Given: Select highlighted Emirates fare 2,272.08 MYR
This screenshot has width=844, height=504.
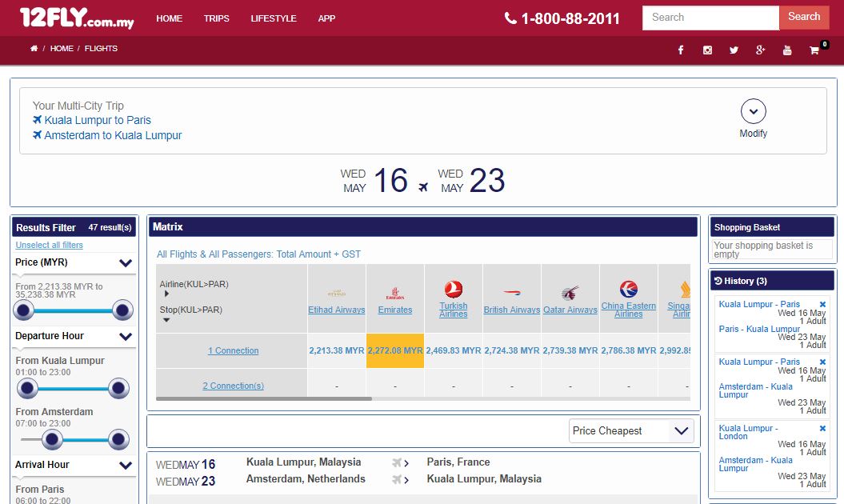Looking at the screenshot, I should (395, 350).
